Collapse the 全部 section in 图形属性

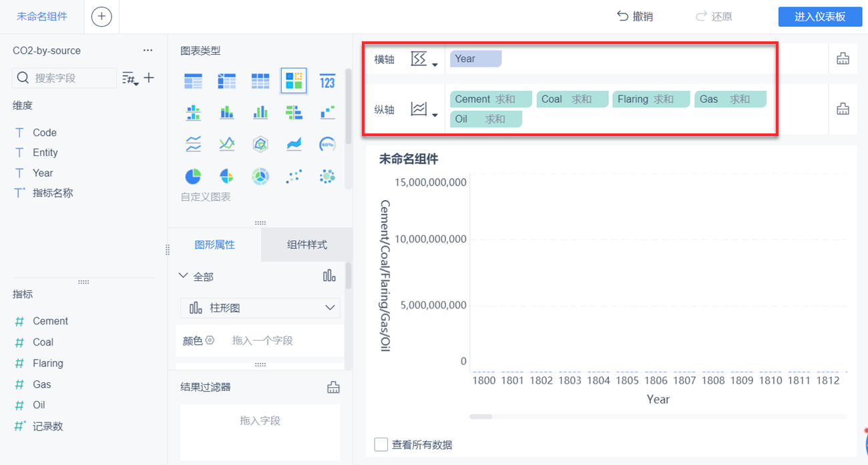(x=184, y=276)
